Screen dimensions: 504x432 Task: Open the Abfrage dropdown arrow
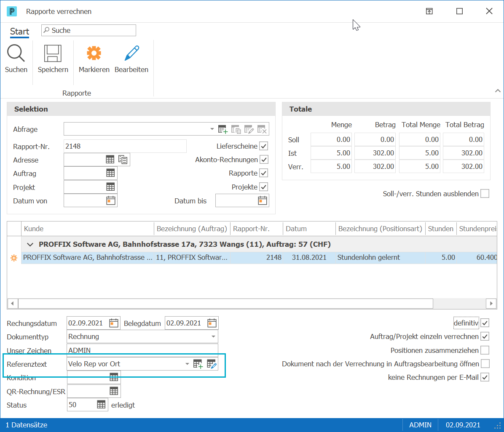(212, 129)
